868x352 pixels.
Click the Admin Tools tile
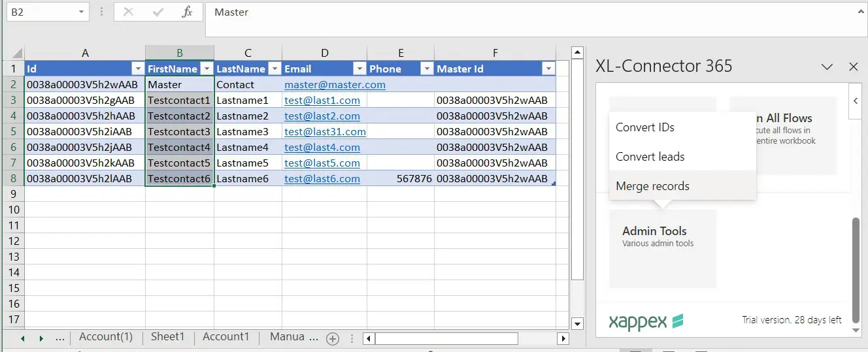point(662,248)
